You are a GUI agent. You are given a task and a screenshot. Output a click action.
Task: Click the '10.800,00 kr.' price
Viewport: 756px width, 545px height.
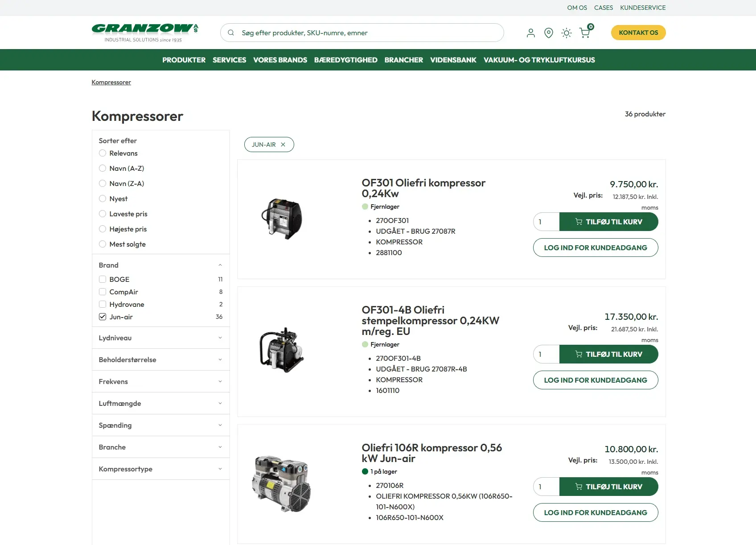click(x=631, y=449)
